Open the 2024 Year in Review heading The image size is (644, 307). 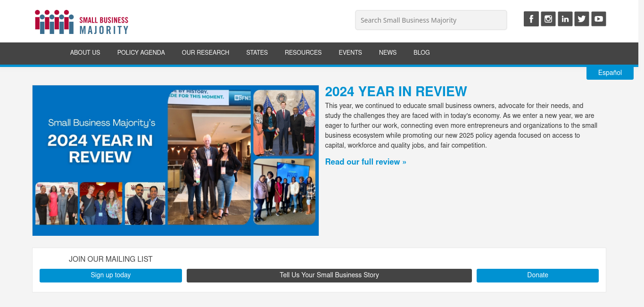396,91
